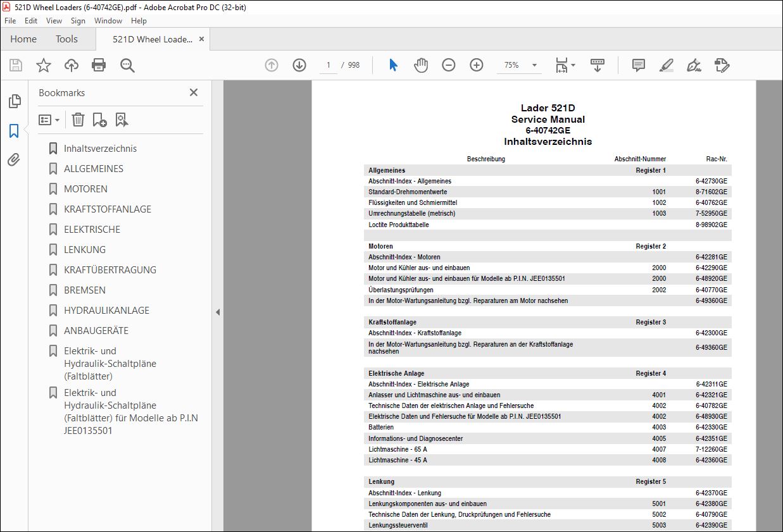Viewport: 783px width, 532px height.
Task: Go to previous page arrow
Action: tap(272, 65)
